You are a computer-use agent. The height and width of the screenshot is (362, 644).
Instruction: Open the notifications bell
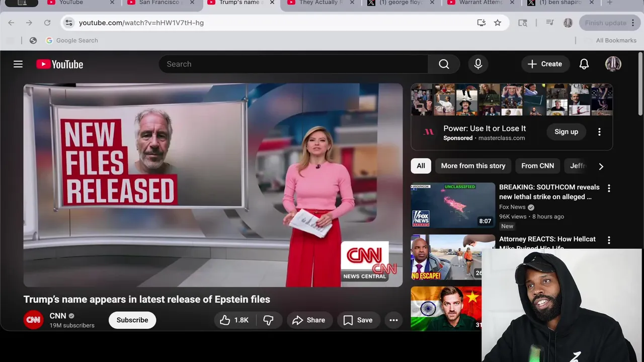(x=584, y=64)
